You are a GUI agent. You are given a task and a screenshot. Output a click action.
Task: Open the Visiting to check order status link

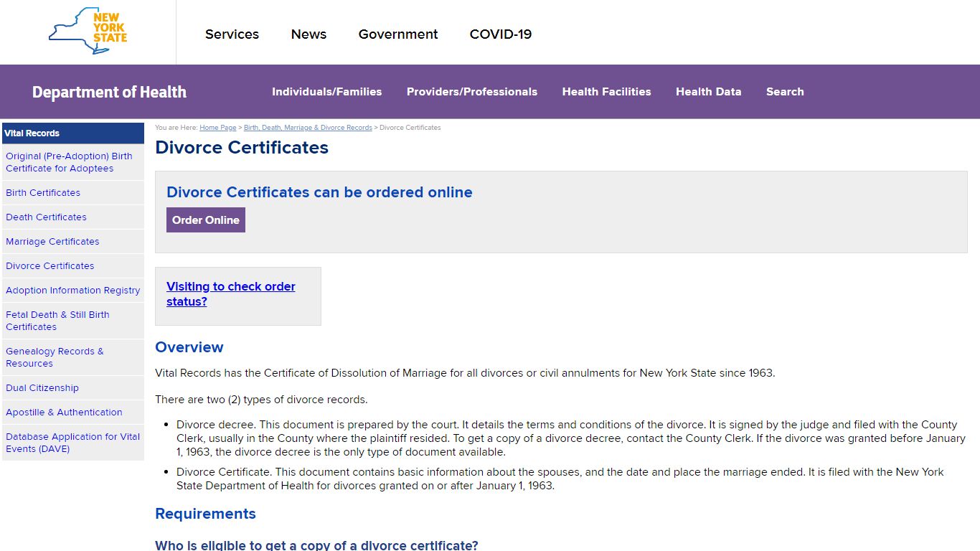point(231,294)
